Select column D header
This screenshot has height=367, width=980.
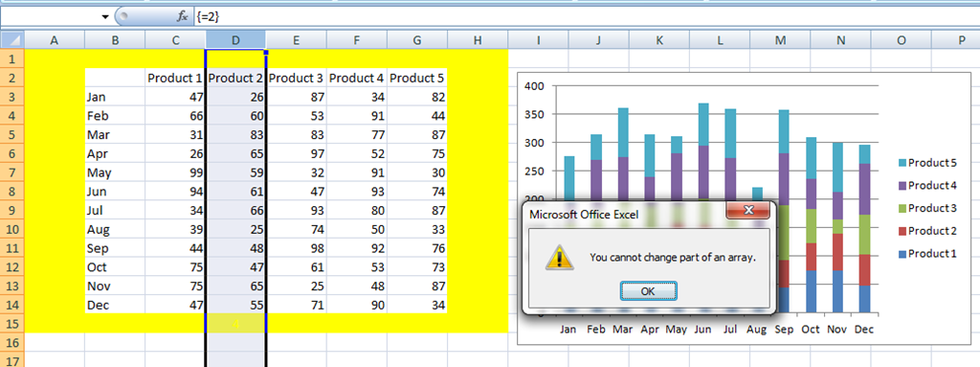point(235,40)
